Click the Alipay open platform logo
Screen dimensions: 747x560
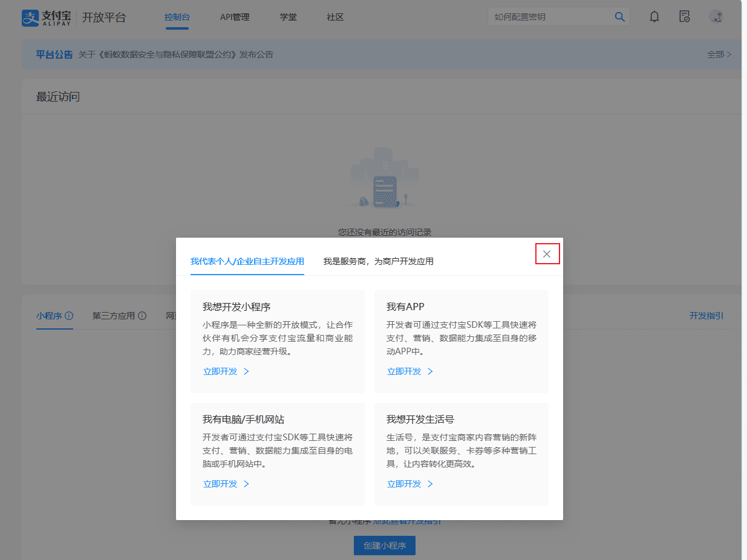click(74, 18)
